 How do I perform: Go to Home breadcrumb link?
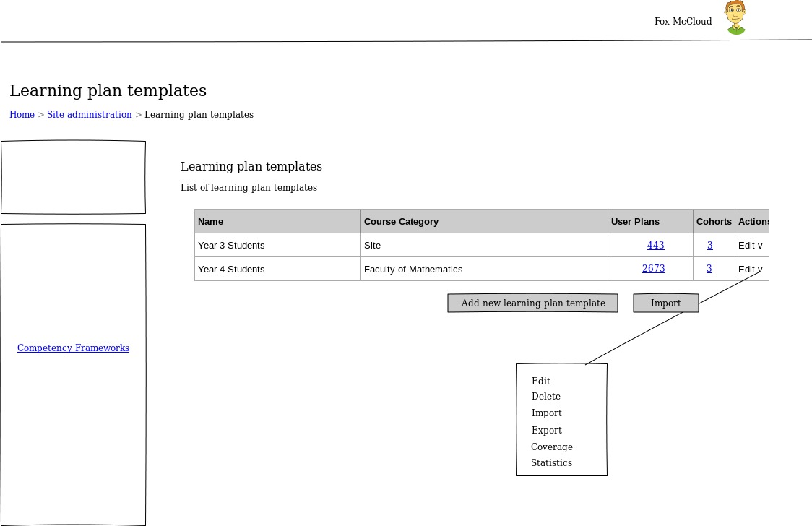point(22,115)
